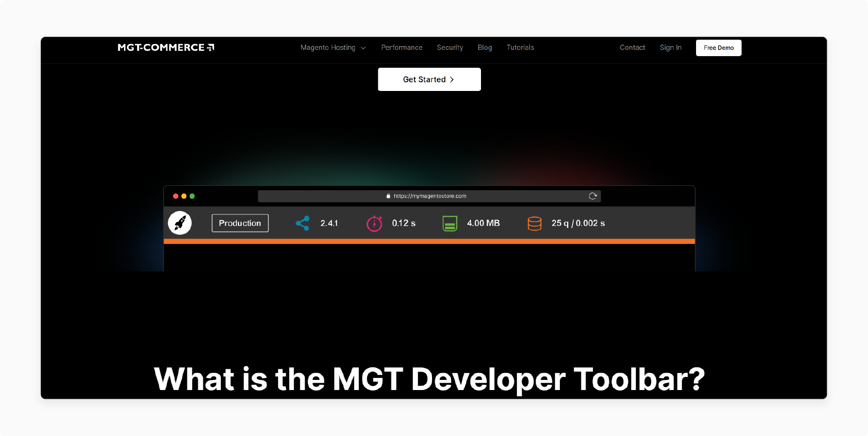Go to the Security page
868x436 pixels.
pos(450,47)
